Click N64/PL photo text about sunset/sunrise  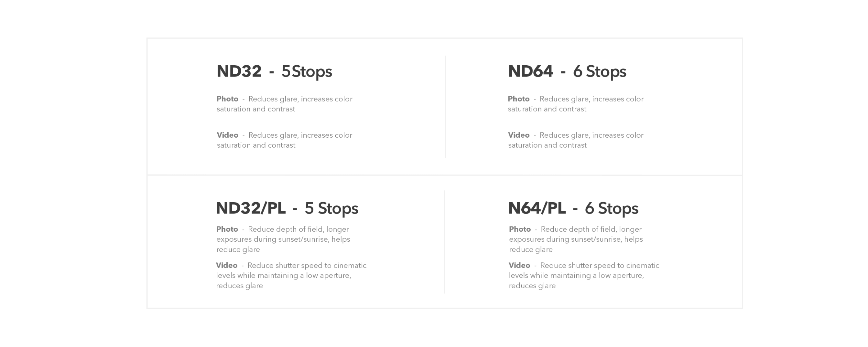pos(576,239)
